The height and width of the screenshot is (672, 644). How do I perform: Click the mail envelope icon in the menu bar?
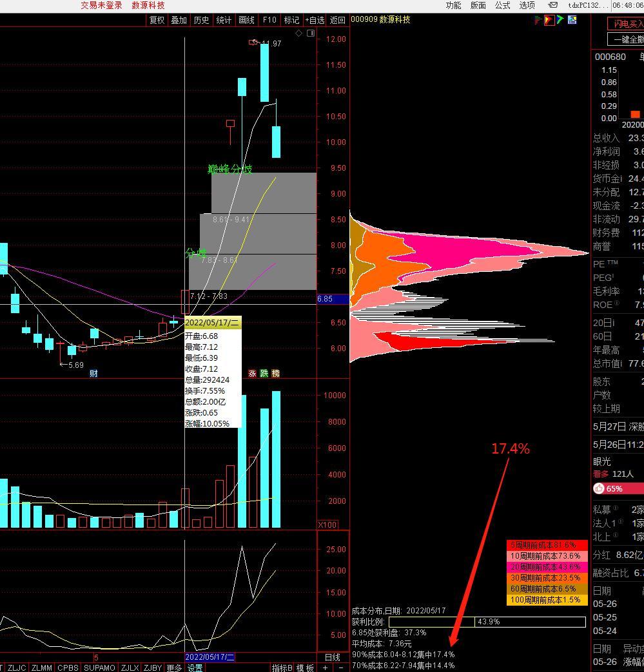[553, 5]
